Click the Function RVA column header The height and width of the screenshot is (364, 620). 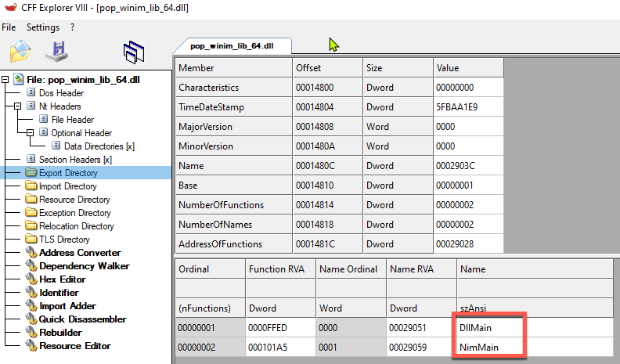[280, 269]
